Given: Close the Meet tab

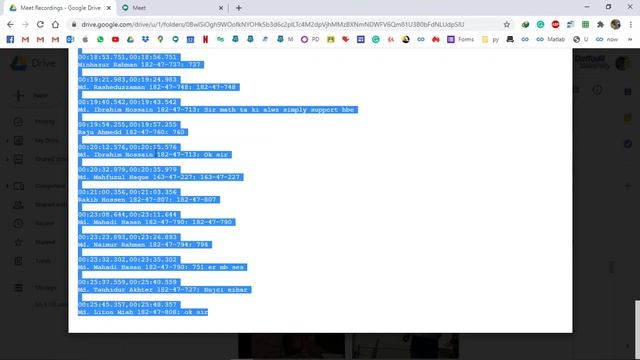Looking at the screenshot, I should point(221,8).
